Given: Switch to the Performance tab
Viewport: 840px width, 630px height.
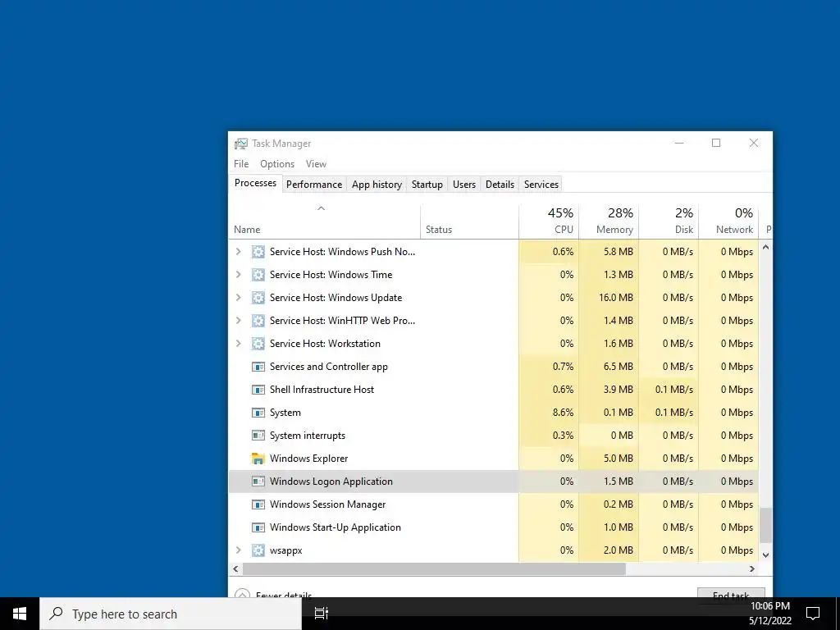Looking at the screenshot, I should pyautogui.click(x=314, y=185).
